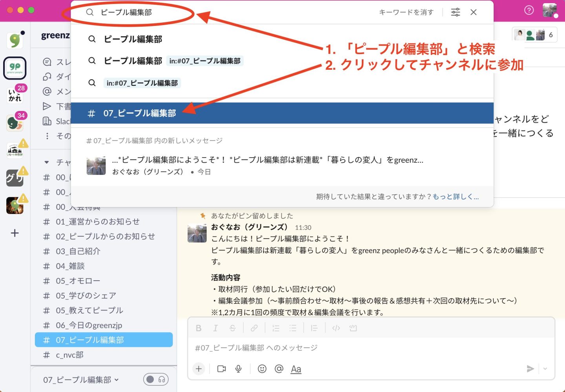The image size is (565, 392).
Task: Click the message input field for #07_ピープル編集部
Action: pyautogui.click(x=353, y=348)
